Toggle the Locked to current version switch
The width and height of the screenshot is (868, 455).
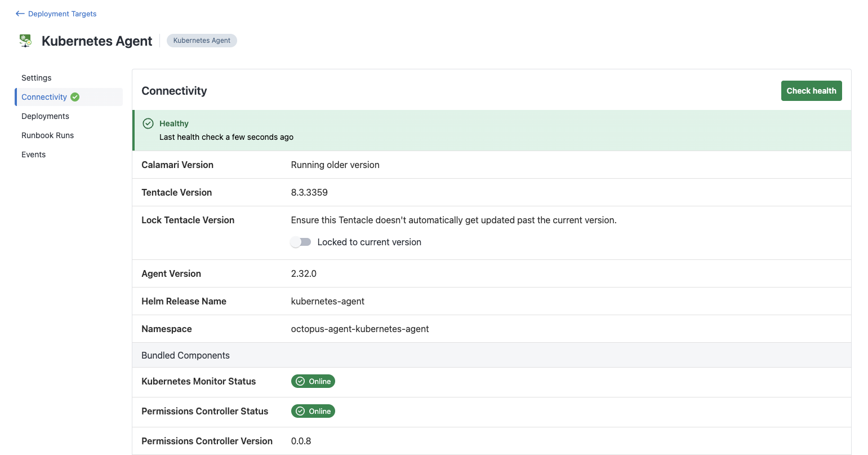[x=300, y=241]
